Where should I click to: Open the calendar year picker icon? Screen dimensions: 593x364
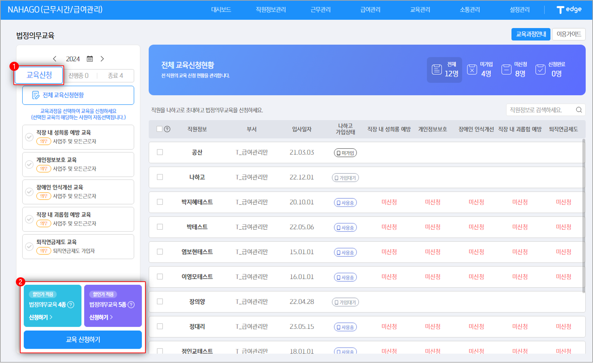click(x=90, y=59)
